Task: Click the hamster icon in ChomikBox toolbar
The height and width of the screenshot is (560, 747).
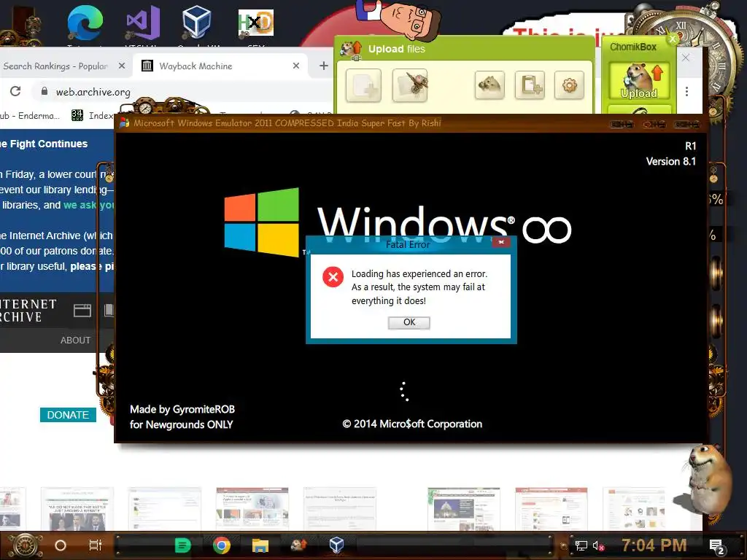Action: point(489,85)
